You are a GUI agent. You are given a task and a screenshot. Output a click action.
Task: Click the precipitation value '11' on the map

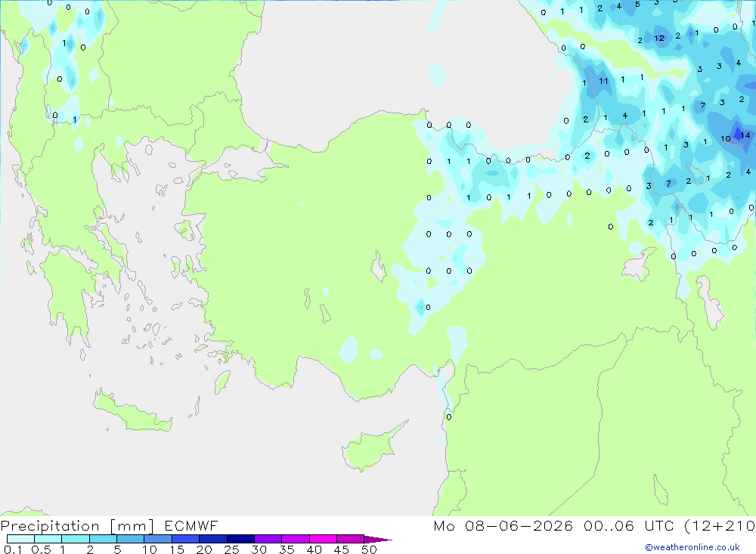coord(603,81)
